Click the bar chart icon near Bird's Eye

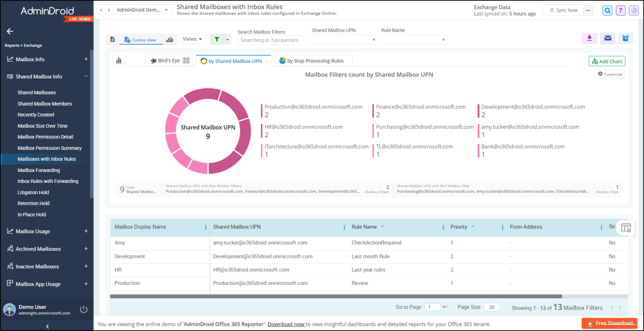(118, 60)
